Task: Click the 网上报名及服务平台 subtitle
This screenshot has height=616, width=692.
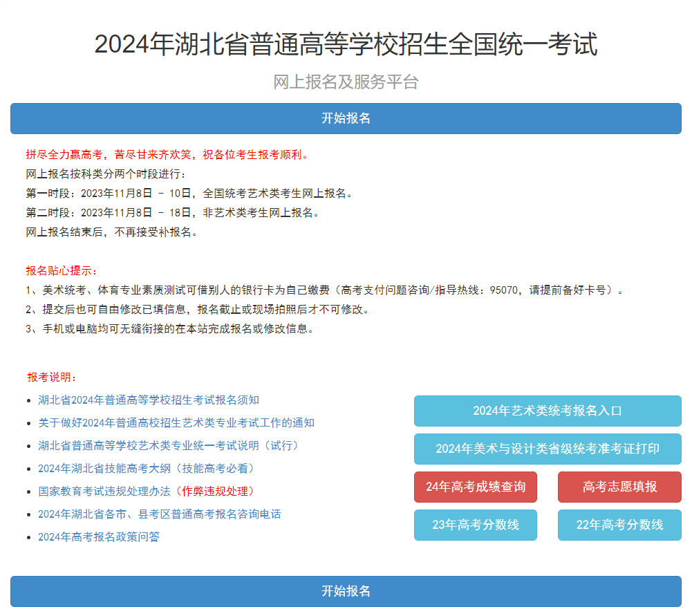Action: click(x=346, y=82)
